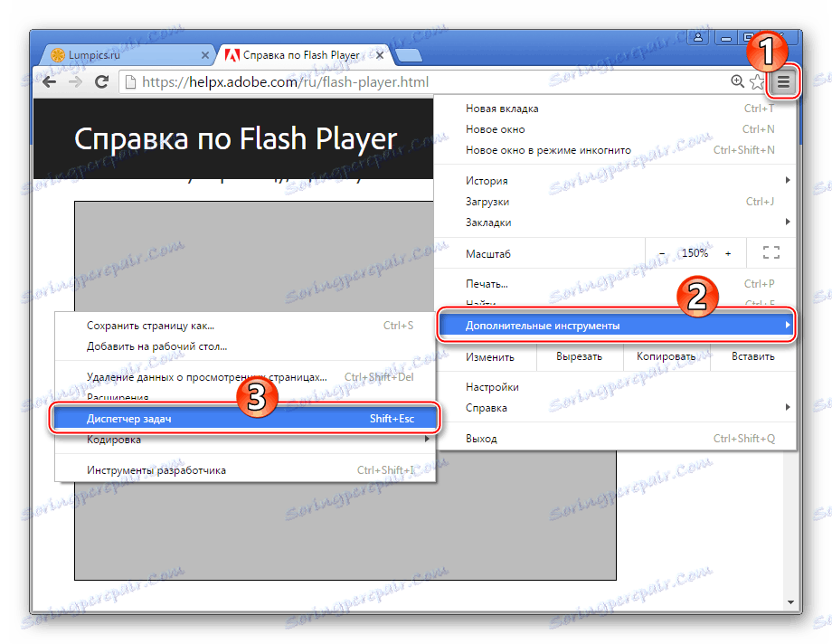Open the Chrome hamburger menu button
Viewport: 832px width, 644px height.
783,82
